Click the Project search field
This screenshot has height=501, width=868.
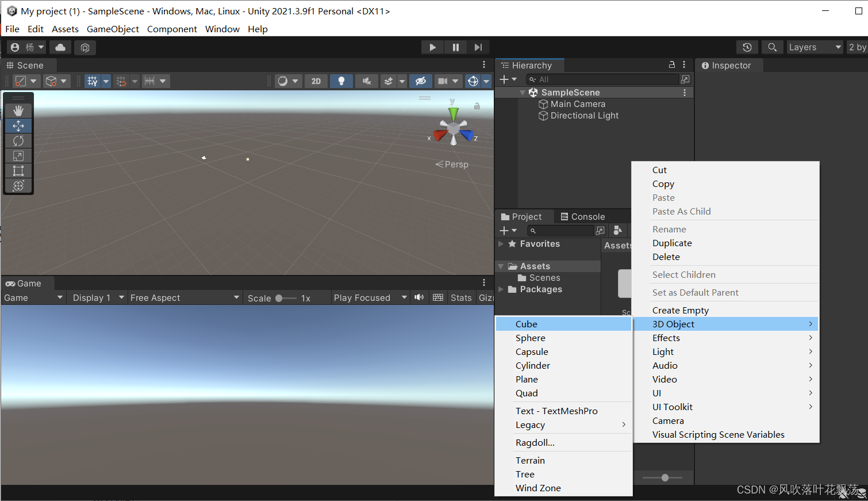tap(560, 231)
